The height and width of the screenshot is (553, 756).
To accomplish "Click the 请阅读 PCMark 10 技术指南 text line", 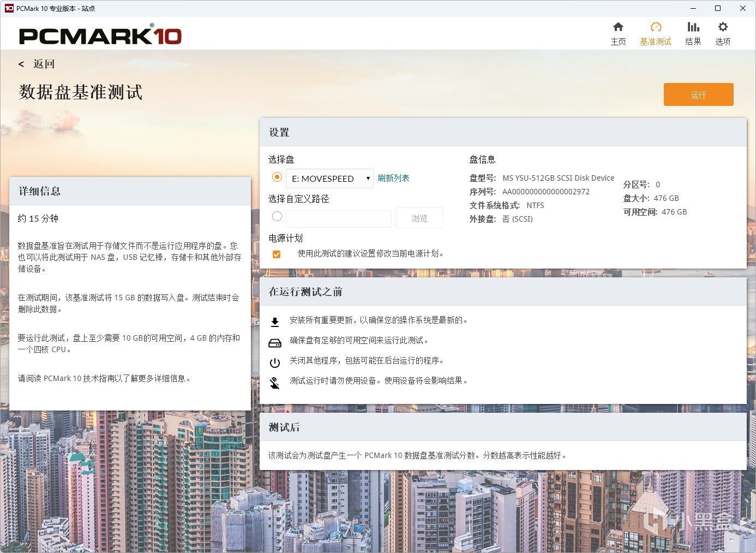I will point(105,378).
